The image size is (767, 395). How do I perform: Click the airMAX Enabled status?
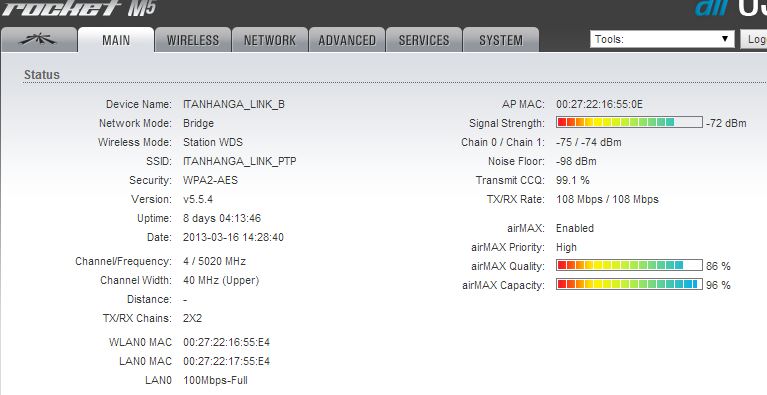point(575,228)
